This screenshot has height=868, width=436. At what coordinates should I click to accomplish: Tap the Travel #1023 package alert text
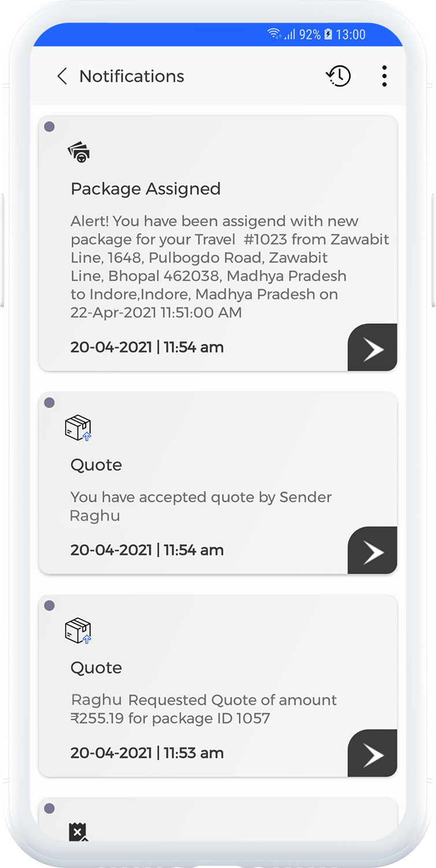(230, 267)
